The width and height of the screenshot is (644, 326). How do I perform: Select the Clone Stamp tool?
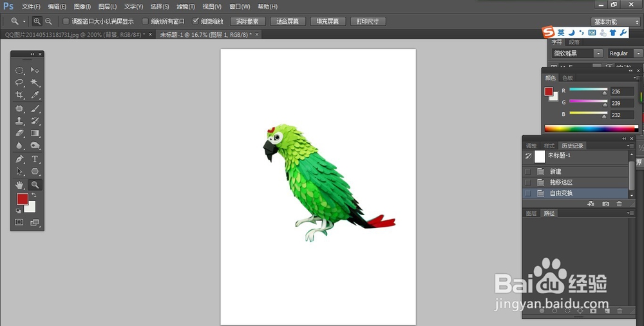19,121
